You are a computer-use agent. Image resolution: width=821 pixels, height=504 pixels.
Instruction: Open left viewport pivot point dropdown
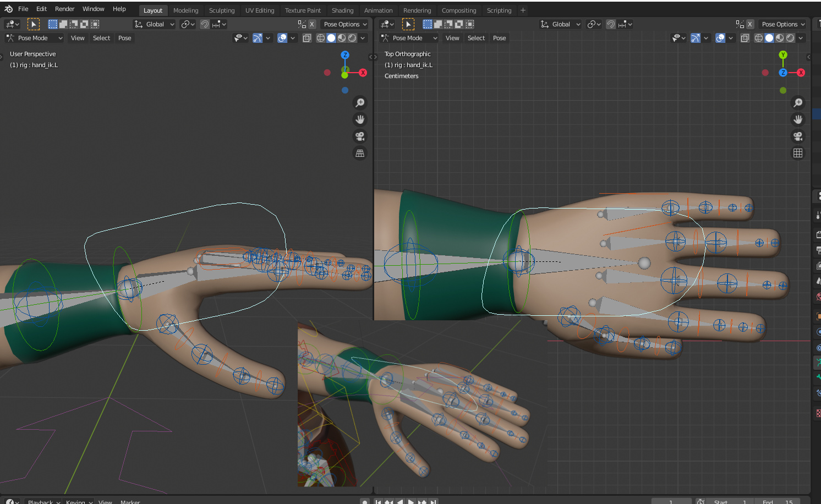pos(188,24)
